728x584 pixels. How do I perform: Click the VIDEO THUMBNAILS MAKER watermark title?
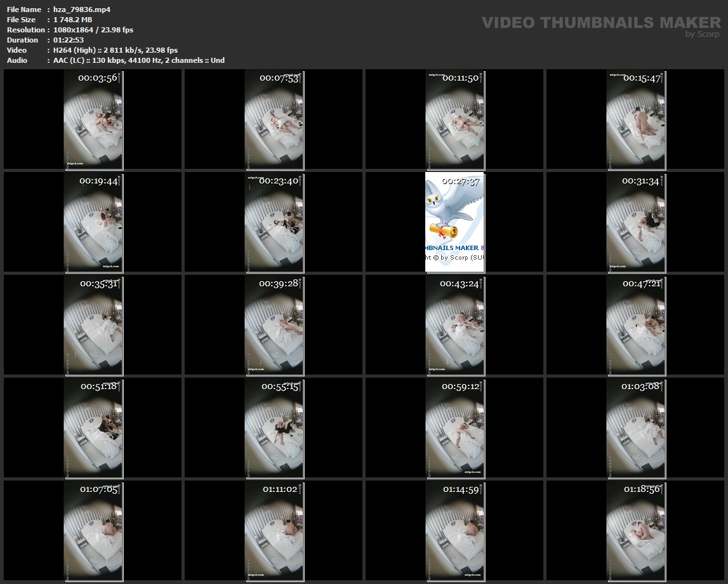(600, 23)
